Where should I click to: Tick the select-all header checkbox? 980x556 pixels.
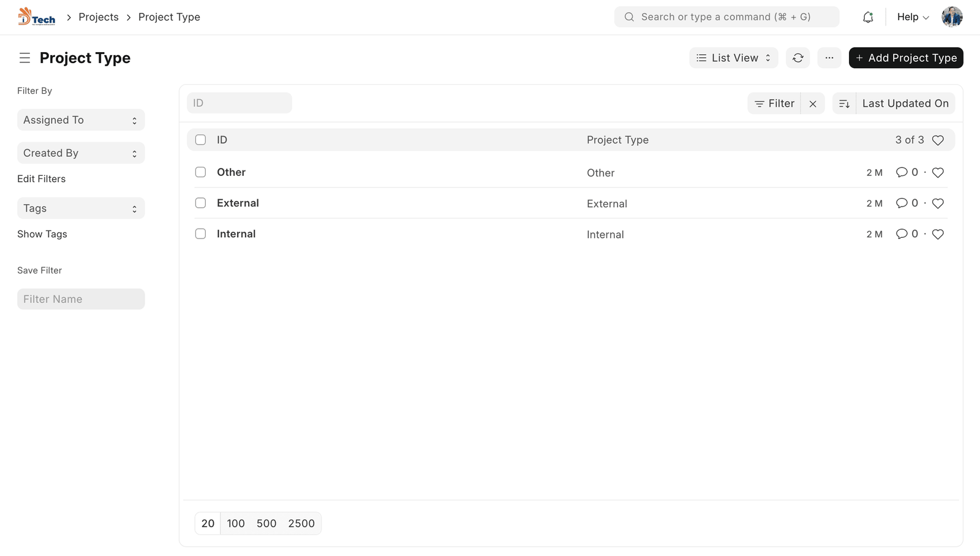[200, 140]
